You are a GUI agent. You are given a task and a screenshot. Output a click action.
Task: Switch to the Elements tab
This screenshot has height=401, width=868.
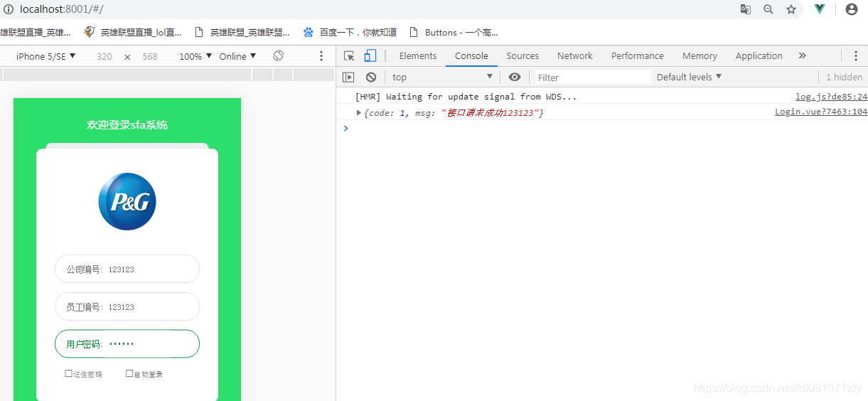[x=418, y=55]
